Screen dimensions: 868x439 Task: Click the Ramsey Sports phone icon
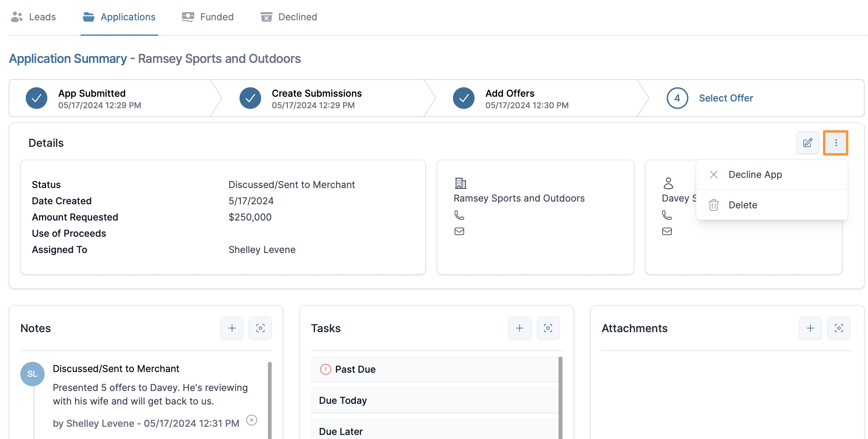pyautogui.click(x=459, y=215)
